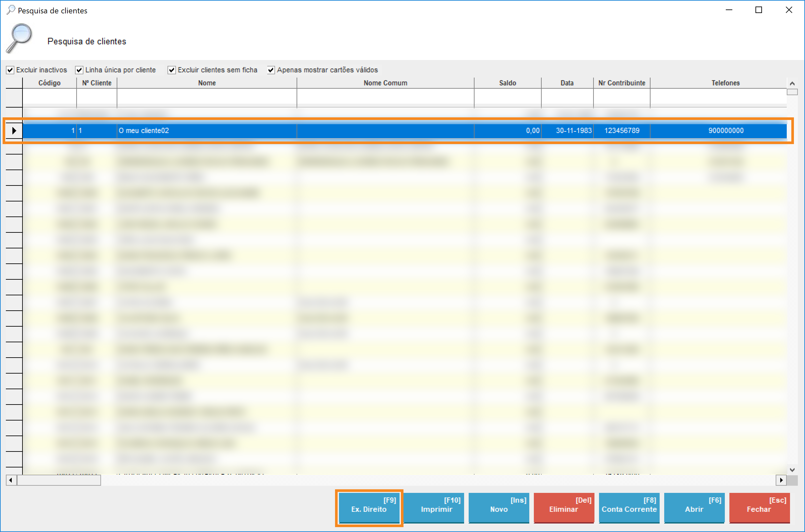The width and height of the screenshot is (805, 532).
Task: Sort by the Saldo column header
Action: coord(507,83)
